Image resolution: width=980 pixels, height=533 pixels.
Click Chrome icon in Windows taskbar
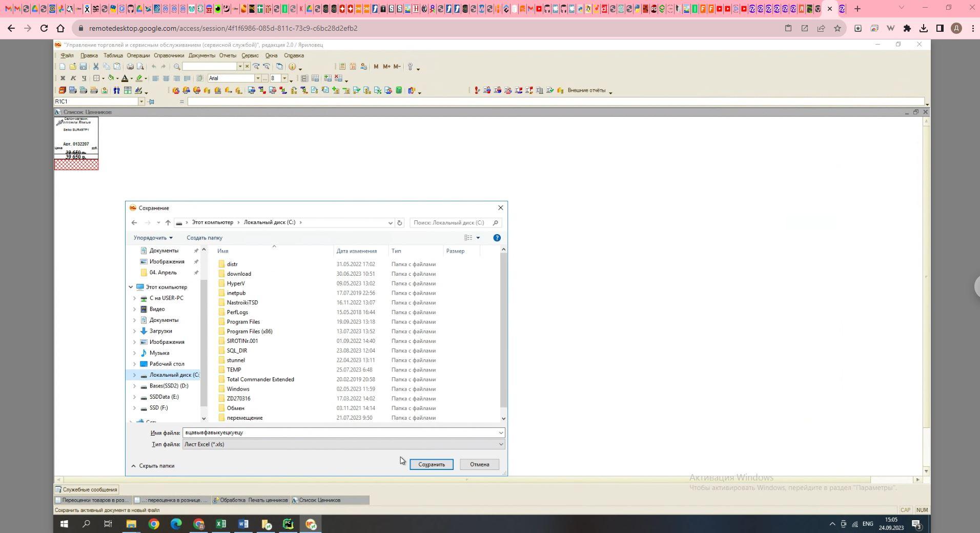(x=154, y=524)
